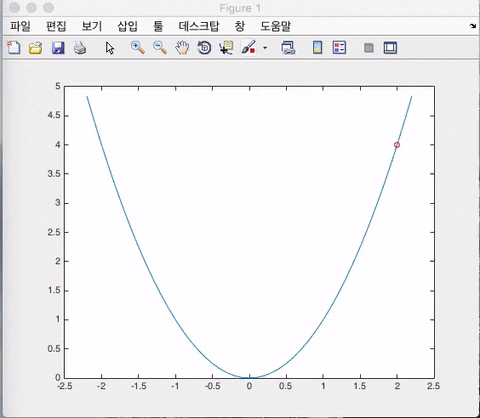Print figure using the printer icon
Viewport: 480px width, 418px height.
click(80, 48)
